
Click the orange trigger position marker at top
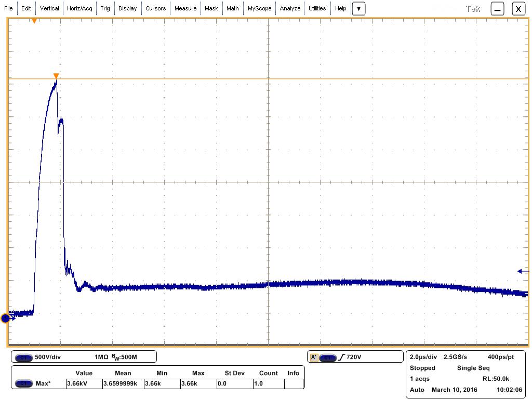pyautogui.click(x=34, y=21)
